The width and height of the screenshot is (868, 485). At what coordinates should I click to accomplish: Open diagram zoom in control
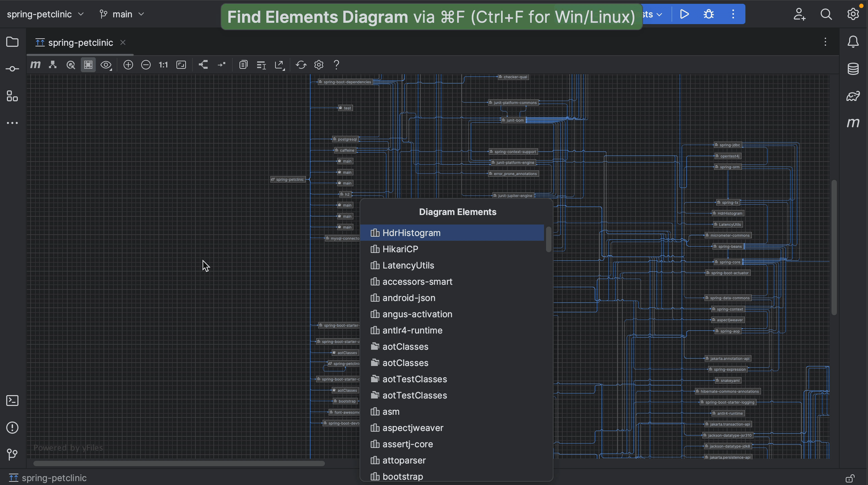pyautogui.click(x=128, y=65)
